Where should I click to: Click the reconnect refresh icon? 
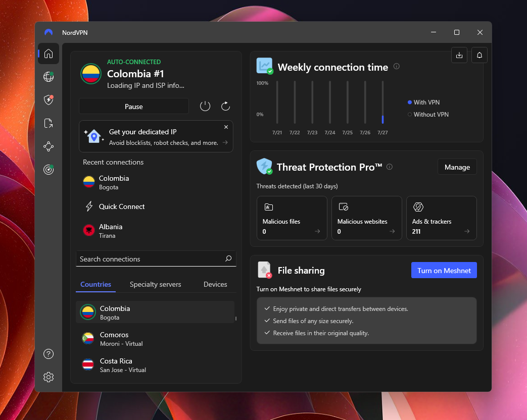coord(225,107)
